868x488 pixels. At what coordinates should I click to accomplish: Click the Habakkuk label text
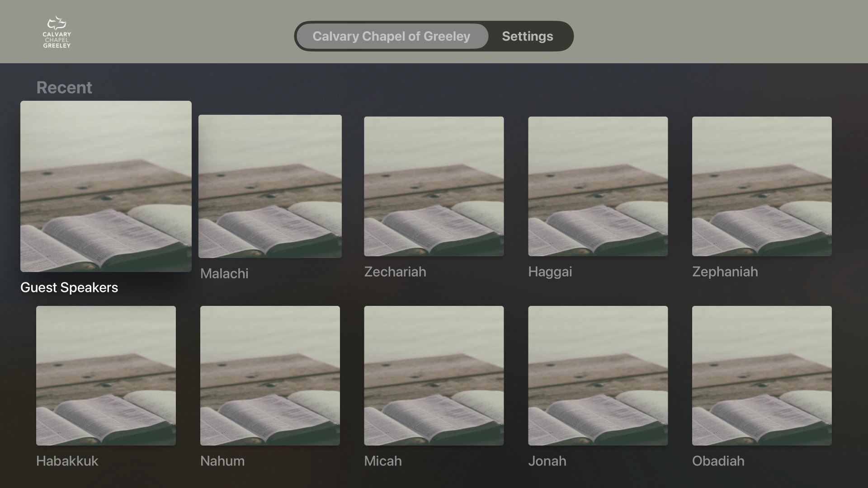pyautogui.click(x=67, y=461)
